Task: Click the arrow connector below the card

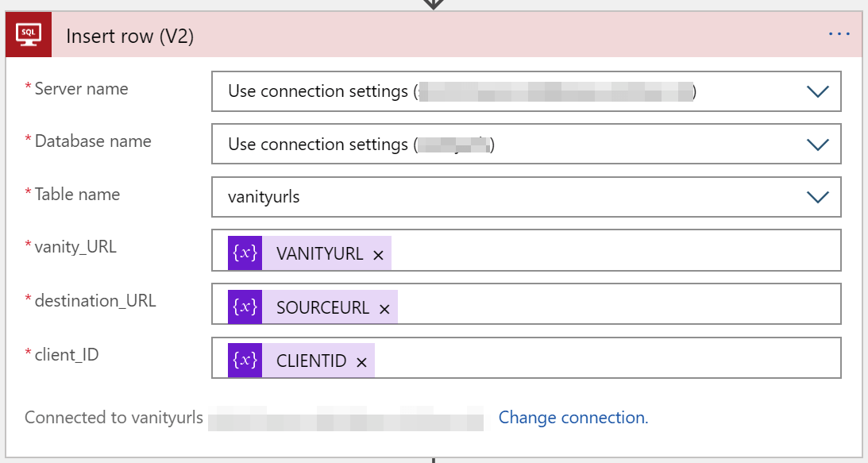Action: (x=433, y=459)
